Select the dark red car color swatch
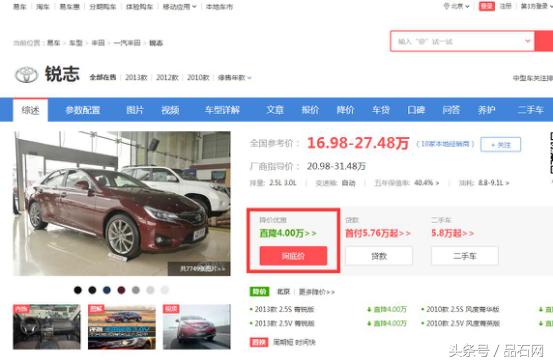 coord(121,290)
